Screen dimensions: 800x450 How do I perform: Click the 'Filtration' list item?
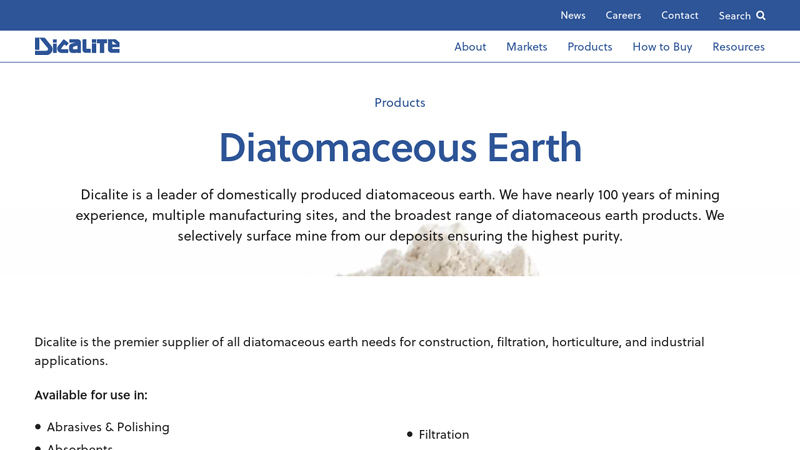[x=443, y=434]
